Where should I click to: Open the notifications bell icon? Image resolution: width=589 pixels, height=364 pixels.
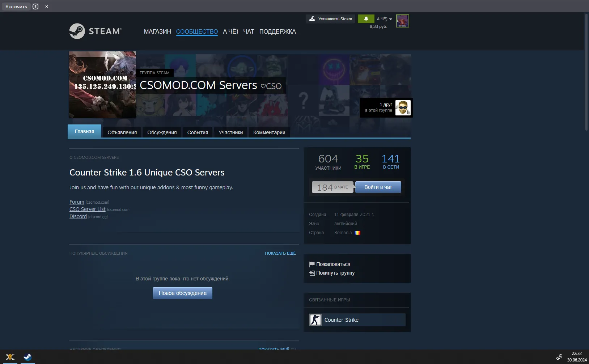tap(366, 19)
